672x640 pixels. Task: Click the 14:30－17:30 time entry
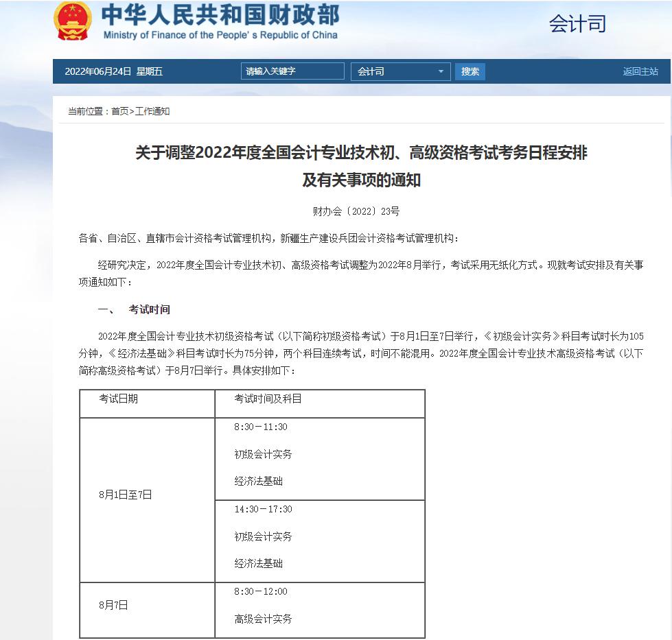pyautogui.click(x=263, y=509)
